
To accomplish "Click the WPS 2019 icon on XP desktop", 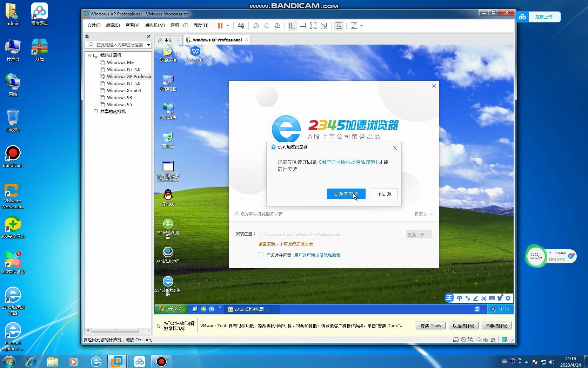I will pyautogui.click(x=195, y=54).
